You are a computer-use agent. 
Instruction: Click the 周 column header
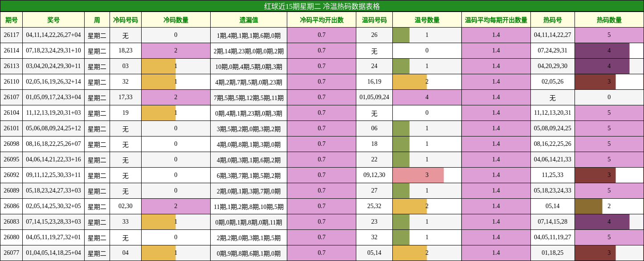click(x=97, y=20)
